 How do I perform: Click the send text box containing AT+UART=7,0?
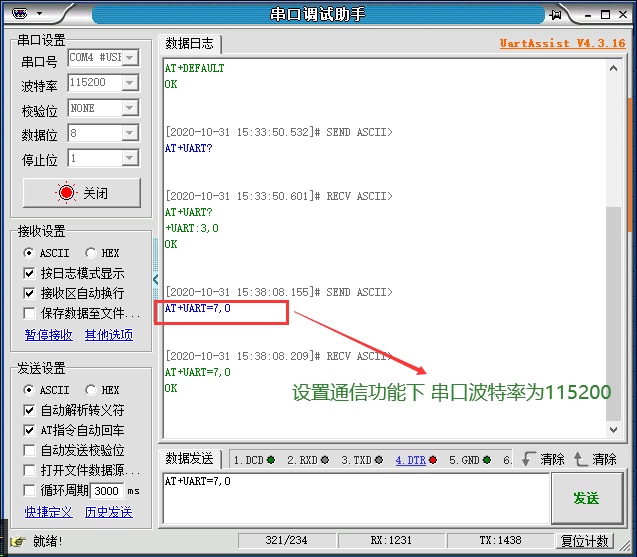[356, 498]
